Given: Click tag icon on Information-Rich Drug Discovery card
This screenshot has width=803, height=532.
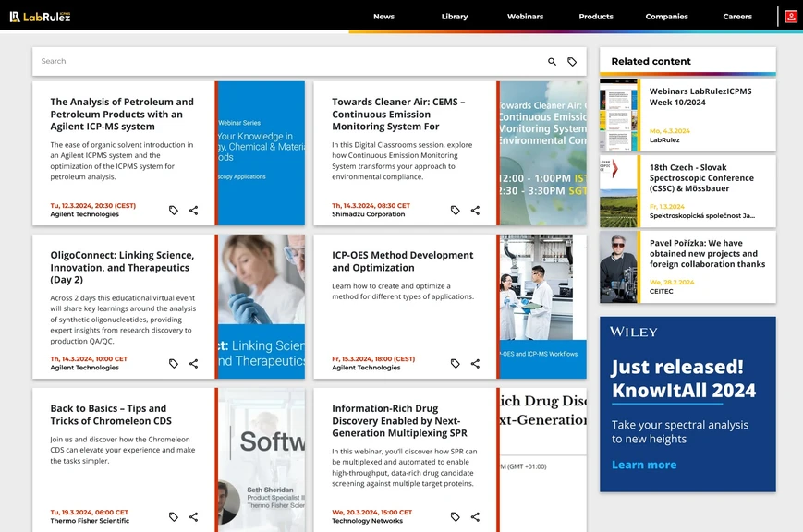Looking at the screenshot, I should tap(456, 516).
